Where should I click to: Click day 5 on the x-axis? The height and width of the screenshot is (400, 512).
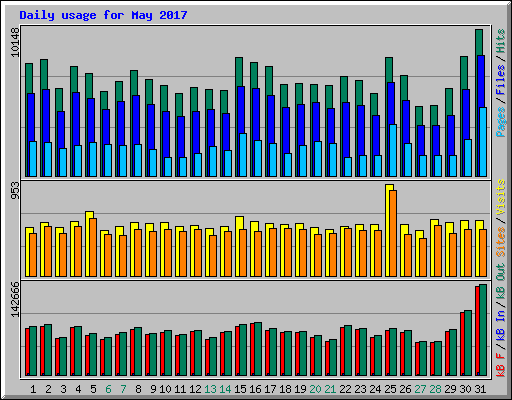[x=93, y=389]
